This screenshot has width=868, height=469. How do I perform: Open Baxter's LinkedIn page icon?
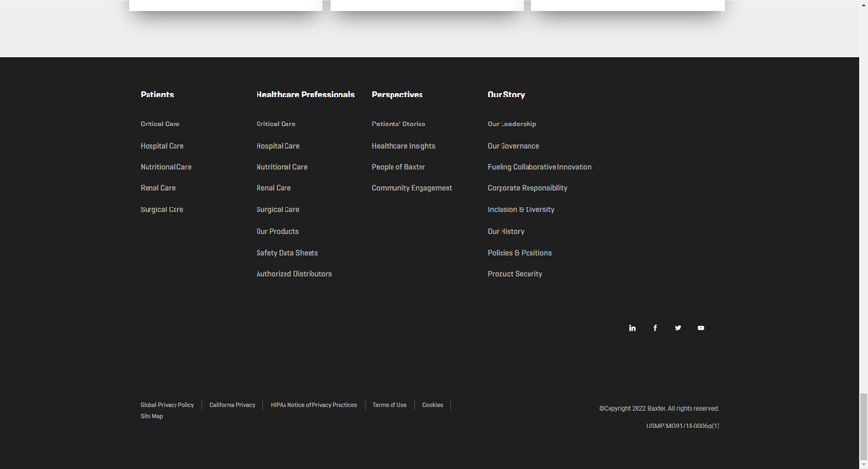point(632,328)
